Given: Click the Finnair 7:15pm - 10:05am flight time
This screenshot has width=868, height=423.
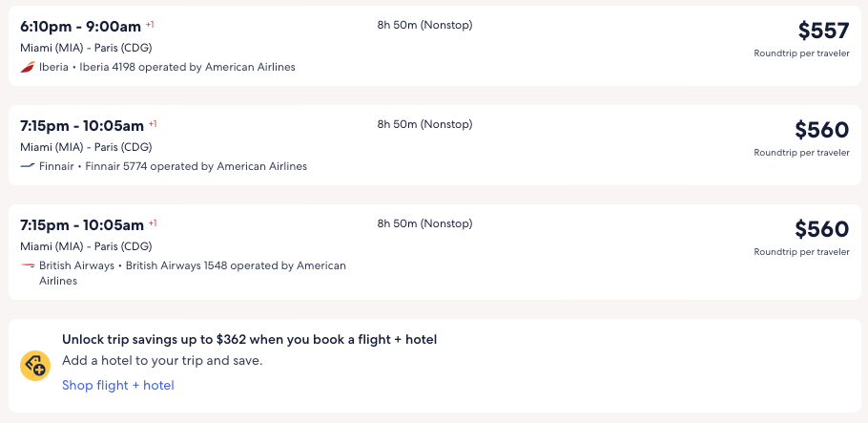Looking at the screenshot, I should (x=82, y=125).
